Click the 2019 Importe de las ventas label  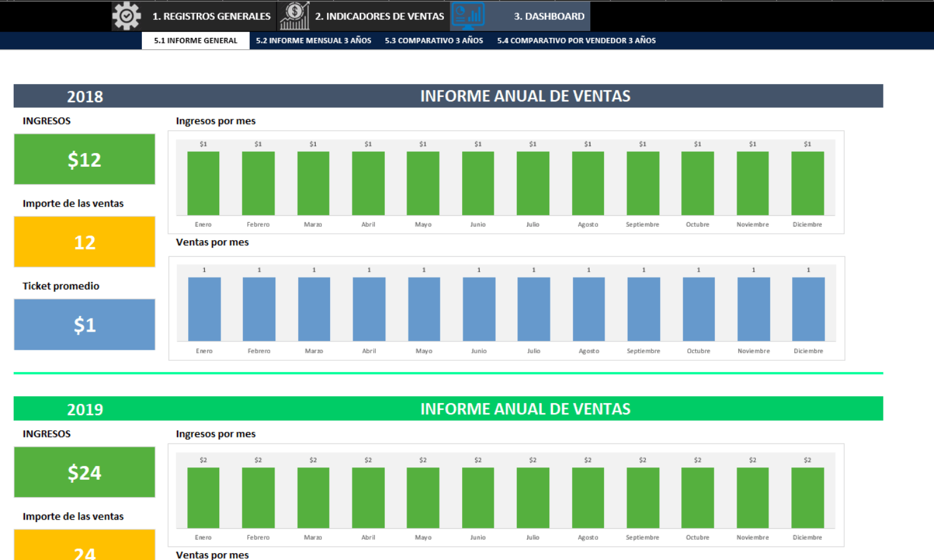tap(73, 516)
